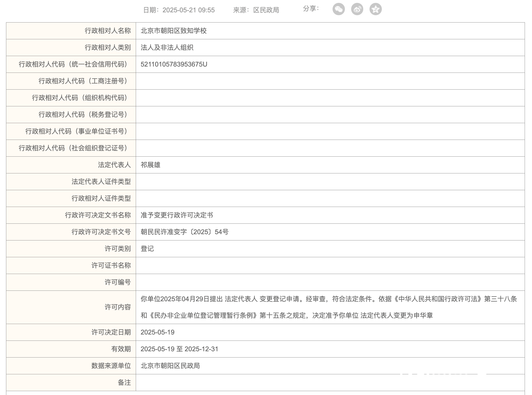
Task: Click the legal representative name 祁展雄
Action: (150, 165)
